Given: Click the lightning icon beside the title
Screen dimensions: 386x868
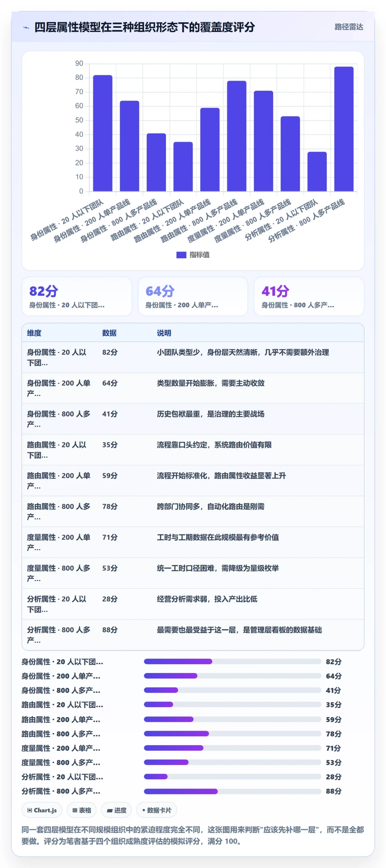Looking at the screenshot, I should point(26,27).
